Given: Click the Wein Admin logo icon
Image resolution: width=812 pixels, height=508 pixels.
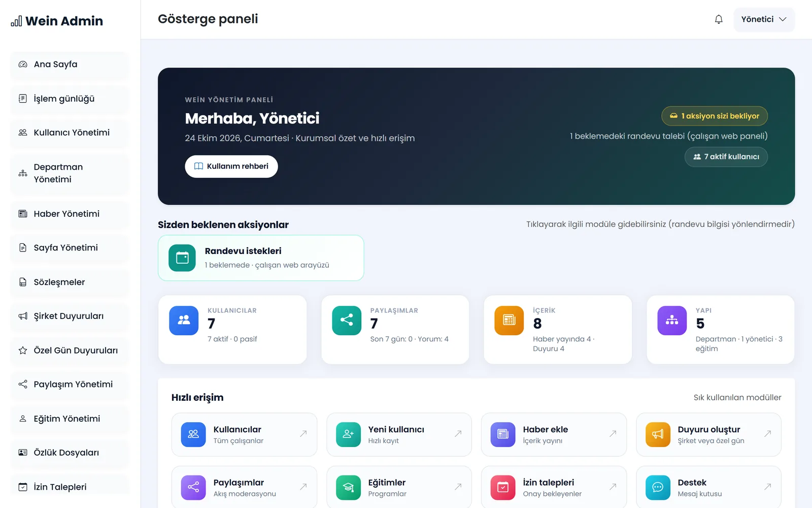Looking at the screenshot, I should pyautogui.click(x=16, y=21).
